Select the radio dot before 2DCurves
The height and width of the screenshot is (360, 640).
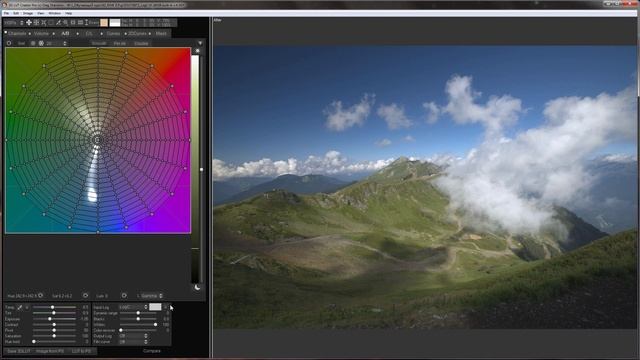point(126,33)
